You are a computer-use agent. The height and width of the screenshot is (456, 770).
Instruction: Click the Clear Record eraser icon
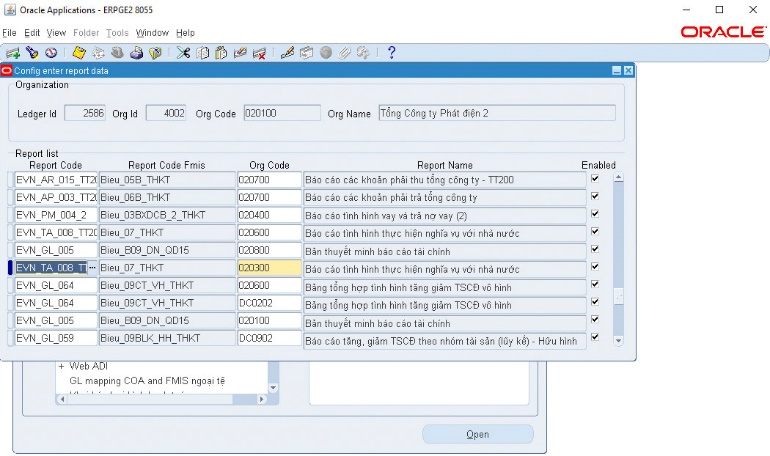pos(240,53)
